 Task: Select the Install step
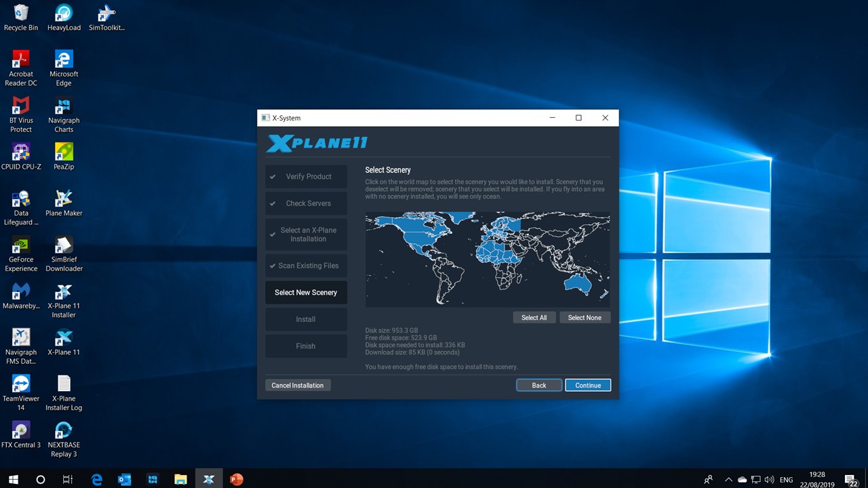[306, 319]
